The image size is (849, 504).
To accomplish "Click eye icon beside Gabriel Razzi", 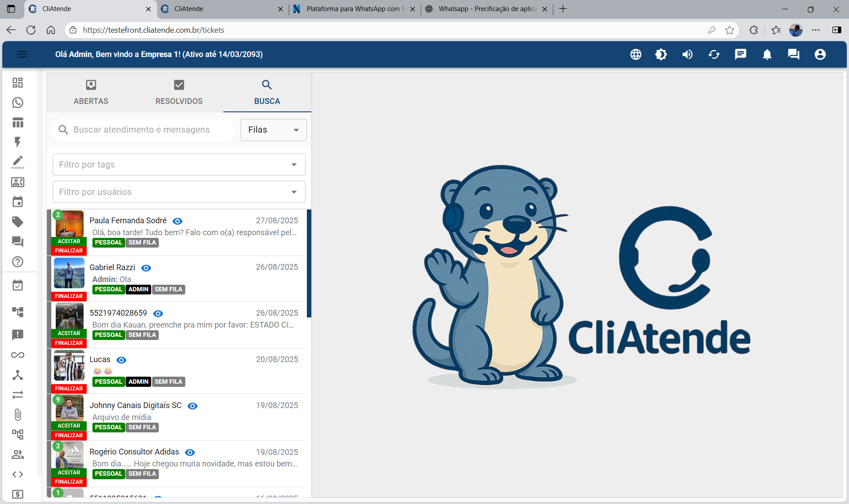I will (x=146, y=268).
